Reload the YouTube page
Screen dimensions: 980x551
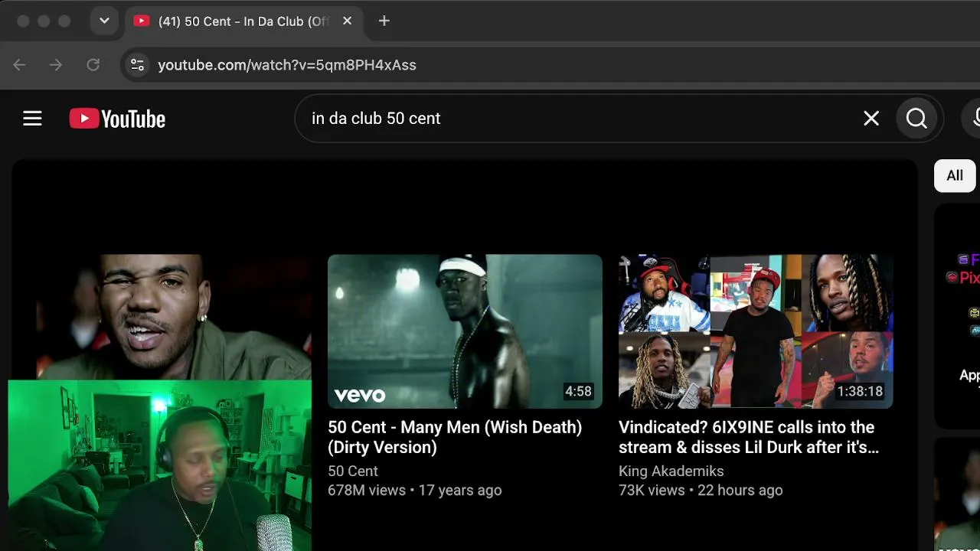pyautogui.click(x=93, y=65)
